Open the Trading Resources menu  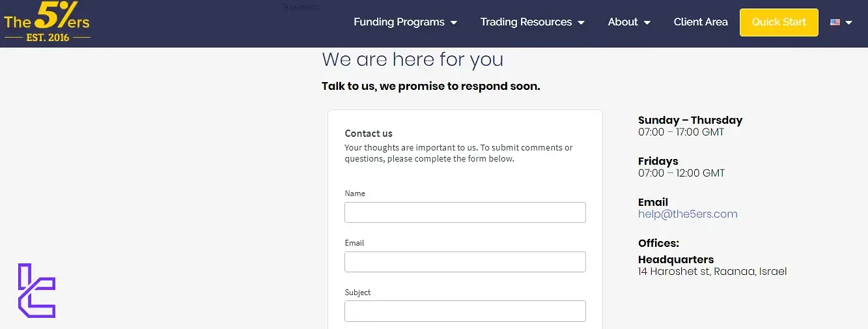click(x=525, y=22)
